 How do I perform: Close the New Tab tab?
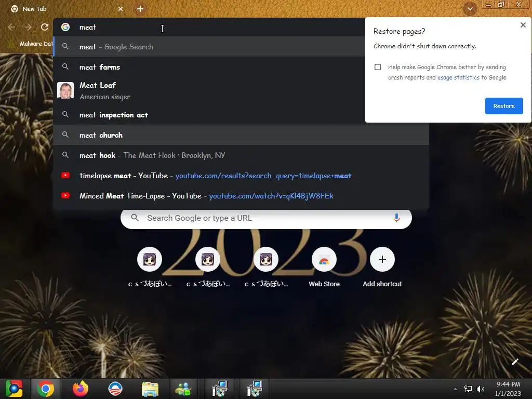point(121,9)
